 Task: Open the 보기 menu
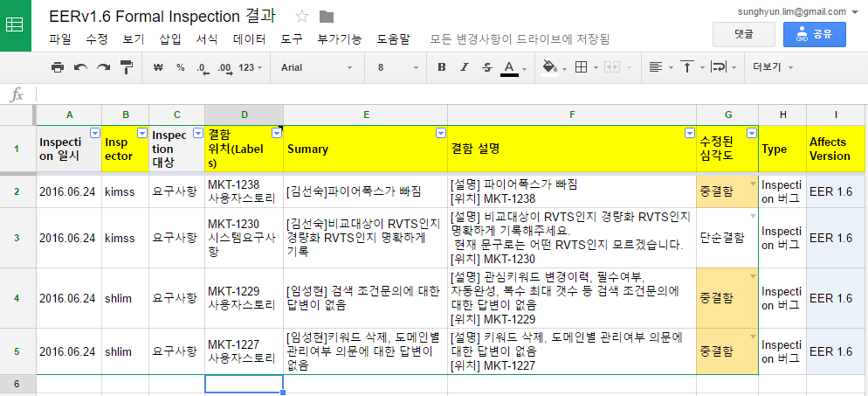[134, 39]
